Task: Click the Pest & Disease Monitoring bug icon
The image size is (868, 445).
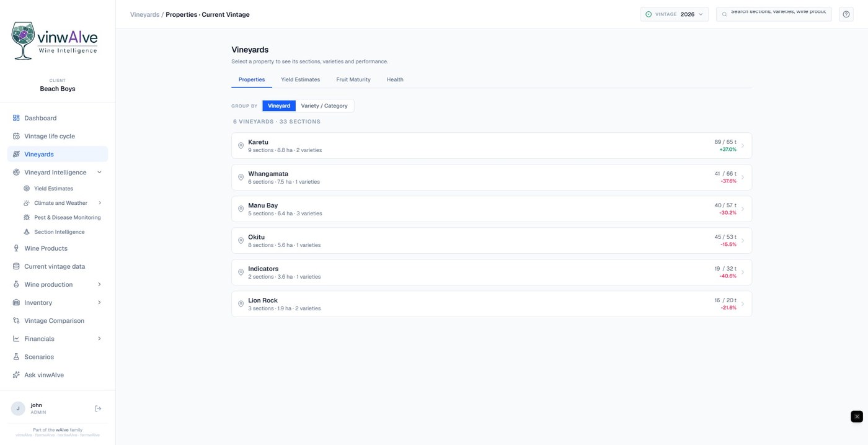Action: pyautogui.click(x=27, y=217)
